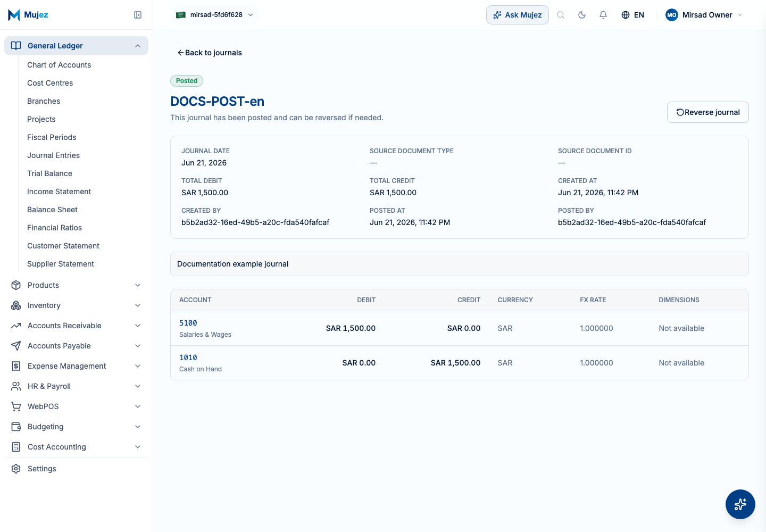The image size is (766, 532).
Task: Open Trial Balance report
Action: 49,173
